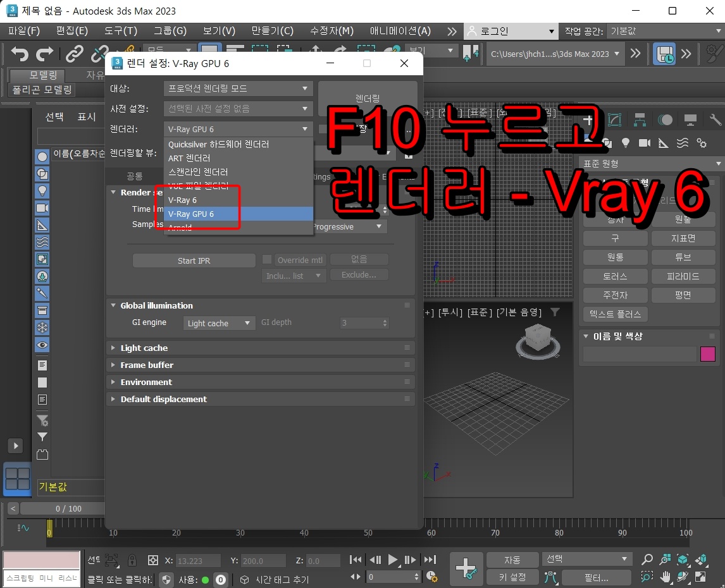This screenshot has width=725, height=588.
Task: Click the viewport layout tabs icon
Action: tap(18, 479)
